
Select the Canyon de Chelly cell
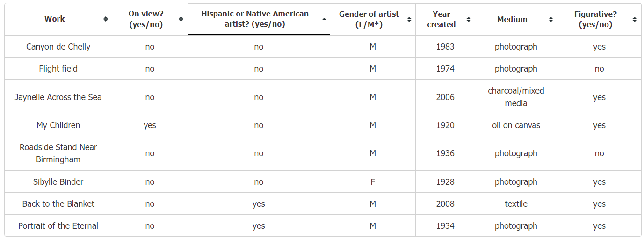58,47
